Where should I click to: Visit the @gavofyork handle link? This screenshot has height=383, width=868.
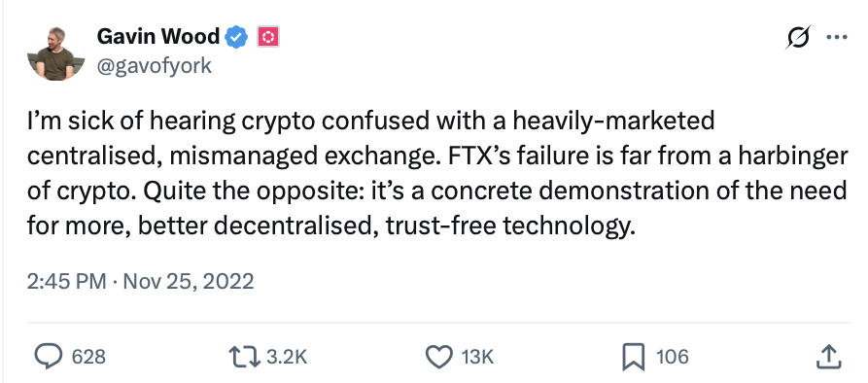point(155,66)
